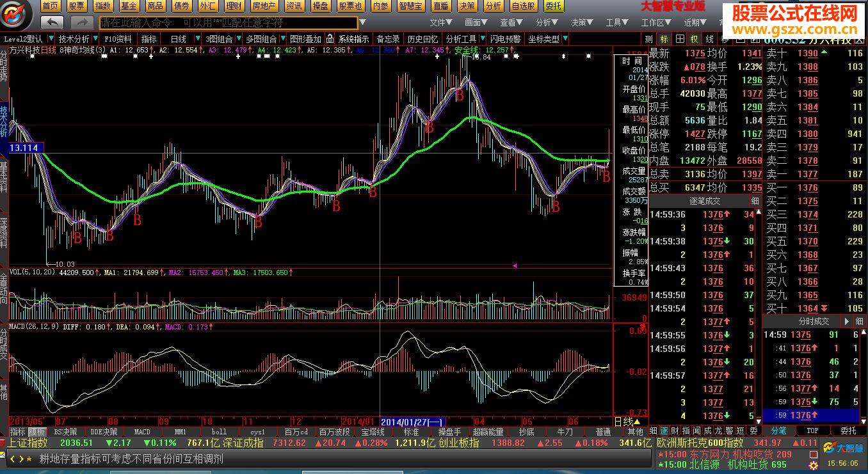868x474 pixels.
Task: Click the back arrow navigation button
Action: (52, 22)
